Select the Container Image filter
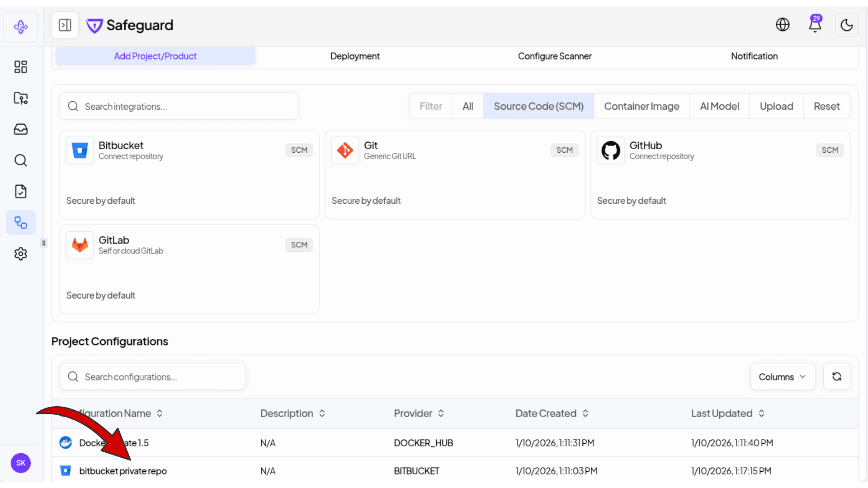This screenshot has height=488, width=868. (642, 106)
